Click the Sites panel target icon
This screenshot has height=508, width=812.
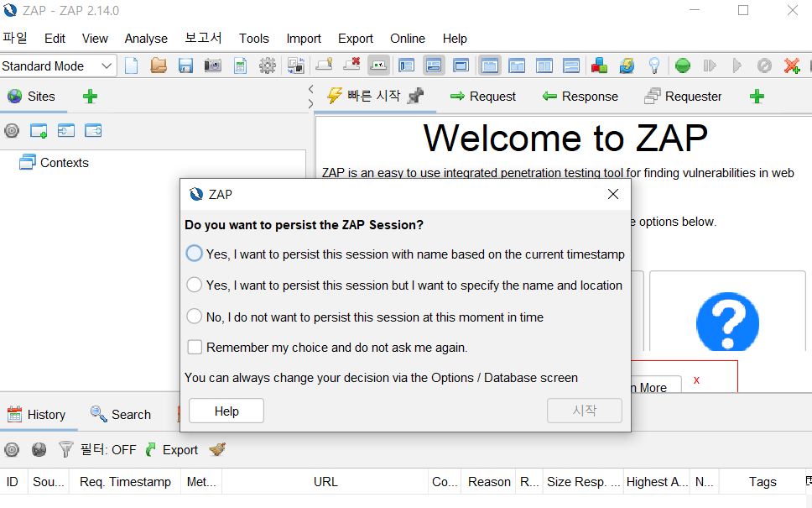coord(12,131)
